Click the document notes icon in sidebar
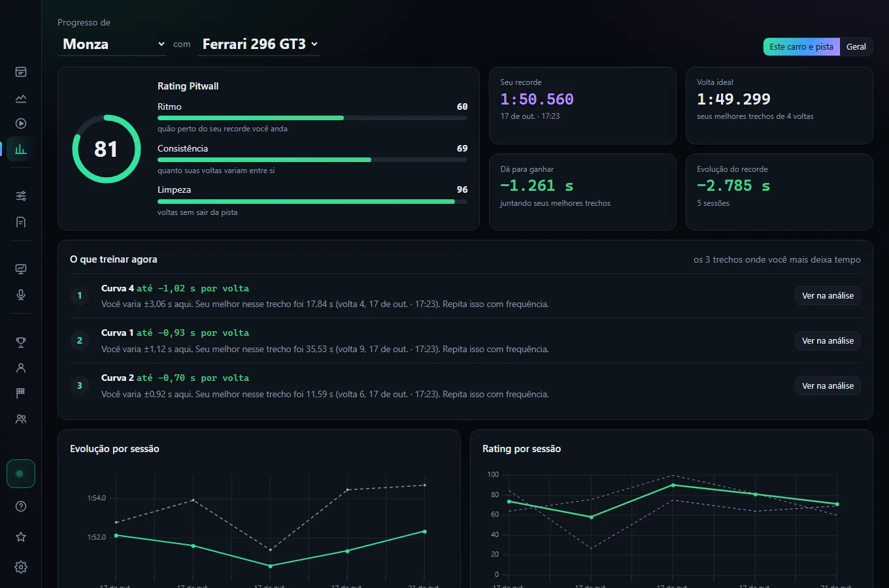Image resolution: width=889 pixels, height=588 pixels. (x=21, y=222)
